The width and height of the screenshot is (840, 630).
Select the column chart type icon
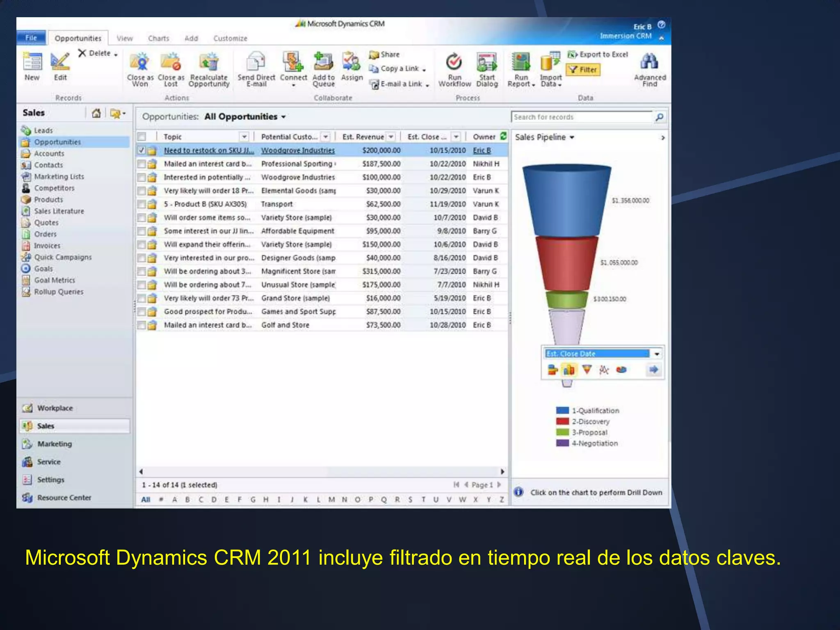(x=569, y=370)
